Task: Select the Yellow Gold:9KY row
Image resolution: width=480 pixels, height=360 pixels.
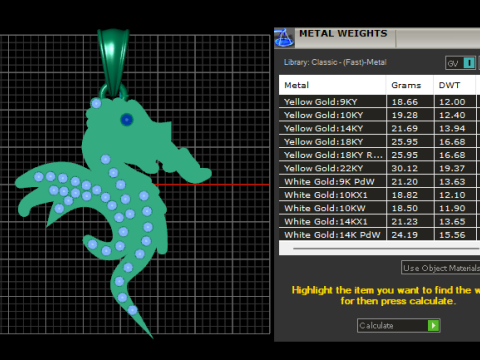Action: click(379, 102)
